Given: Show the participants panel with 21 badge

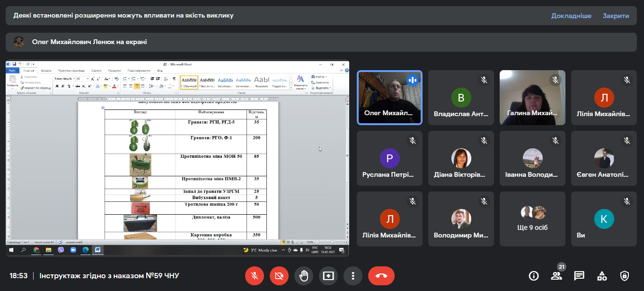Looking at the screenshot, I should coord(556,276).
